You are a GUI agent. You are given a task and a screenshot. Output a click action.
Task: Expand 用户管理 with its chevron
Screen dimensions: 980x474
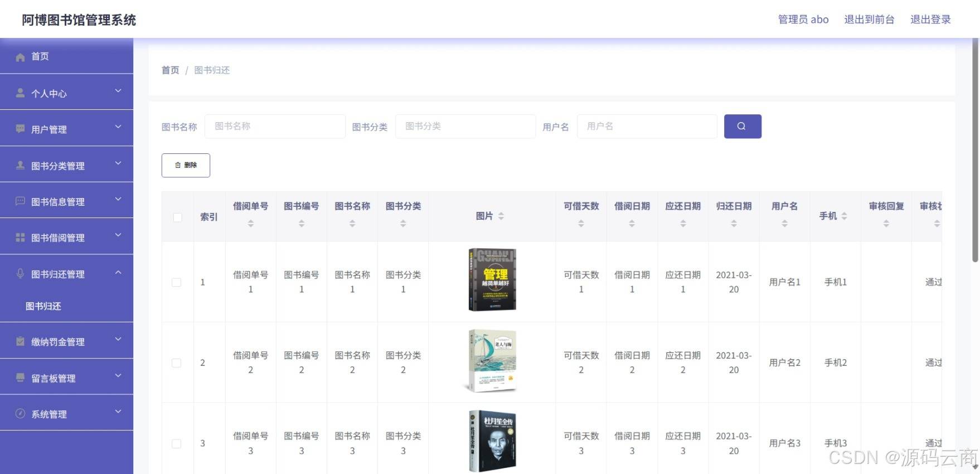pyautogui.click(x=118, y=127)
